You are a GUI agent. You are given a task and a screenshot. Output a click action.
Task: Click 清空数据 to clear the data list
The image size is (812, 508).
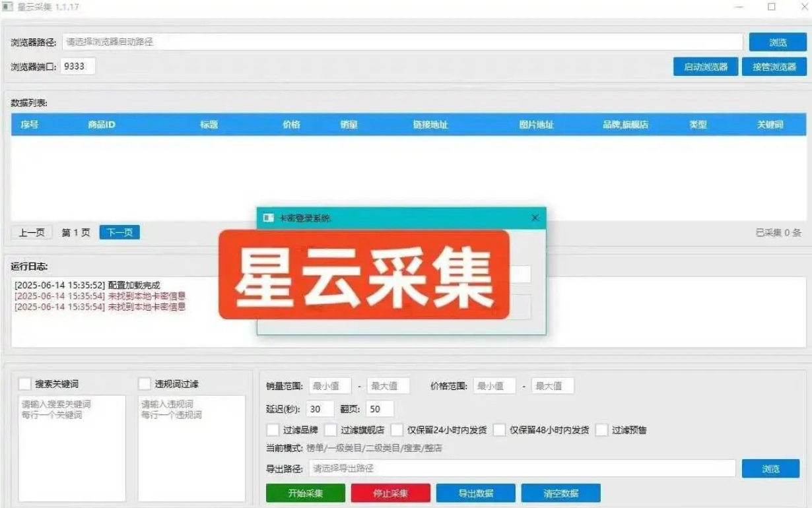click(x=562, y=492)
